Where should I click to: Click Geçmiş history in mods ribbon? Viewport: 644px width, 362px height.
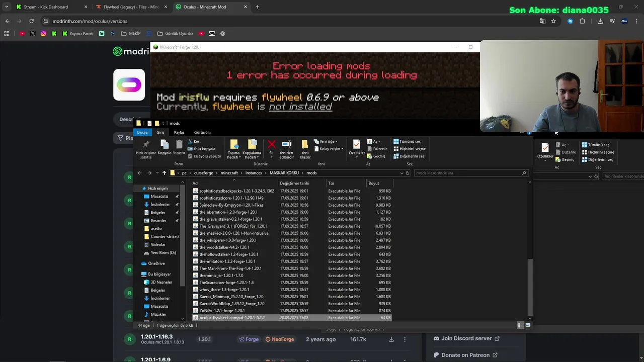pos(376,156)
